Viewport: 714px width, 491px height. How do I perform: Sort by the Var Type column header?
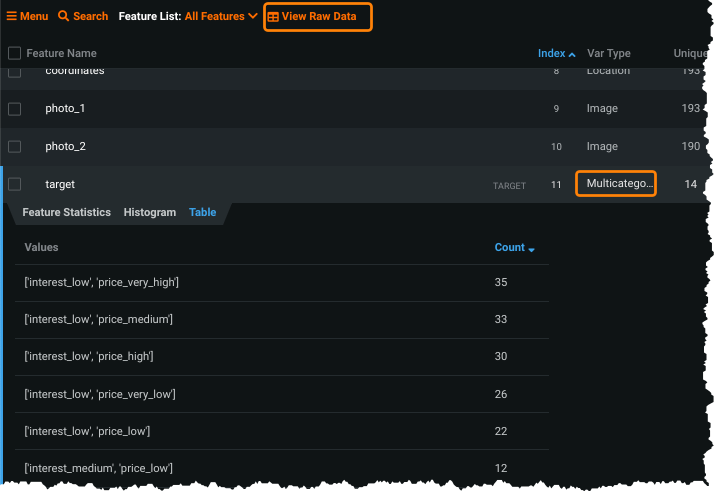pyautogui.click(x=609, y=53)
